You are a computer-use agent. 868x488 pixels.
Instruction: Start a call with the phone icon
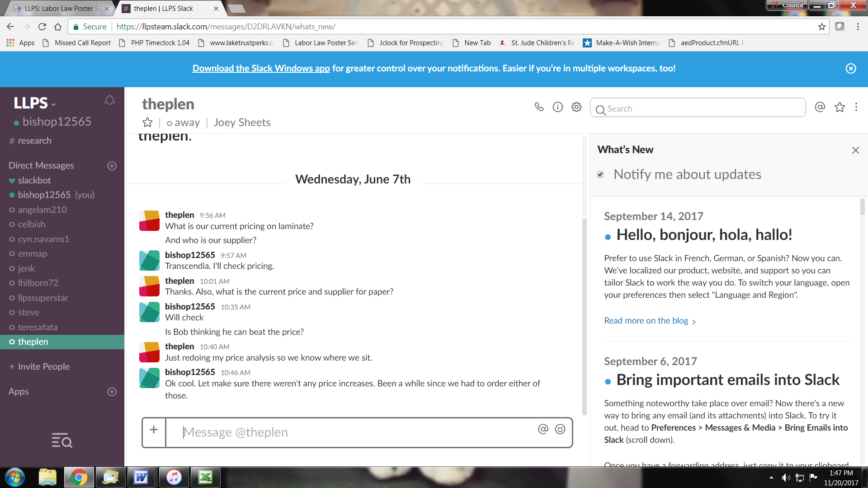[x=539, y=107]
